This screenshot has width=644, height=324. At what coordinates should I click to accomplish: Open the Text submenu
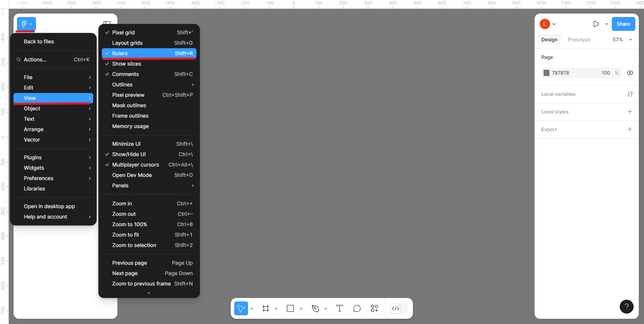[53, 119]
